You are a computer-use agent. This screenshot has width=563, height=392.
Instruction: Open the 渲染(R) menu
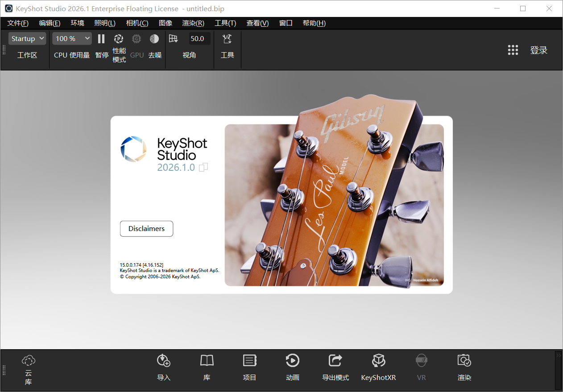tap(193, 23)
